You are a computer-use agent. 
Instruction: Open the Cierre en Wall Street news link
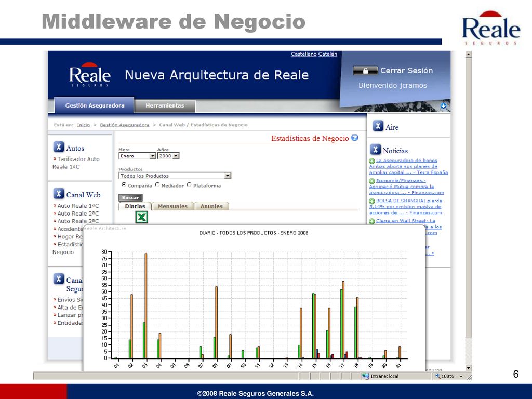405,221
